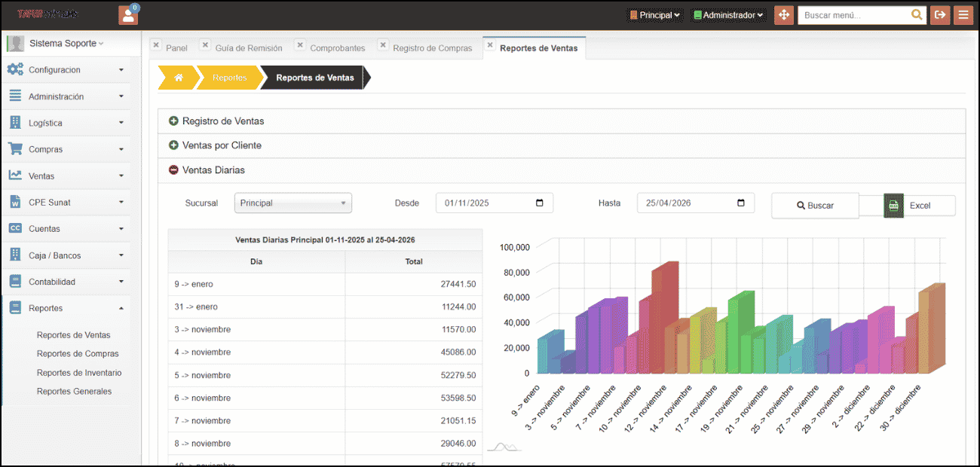Click the search magnifier icon in menu search
Image resolution: width=980 pixels, height=467 pixels.
(x=917, y=14)
